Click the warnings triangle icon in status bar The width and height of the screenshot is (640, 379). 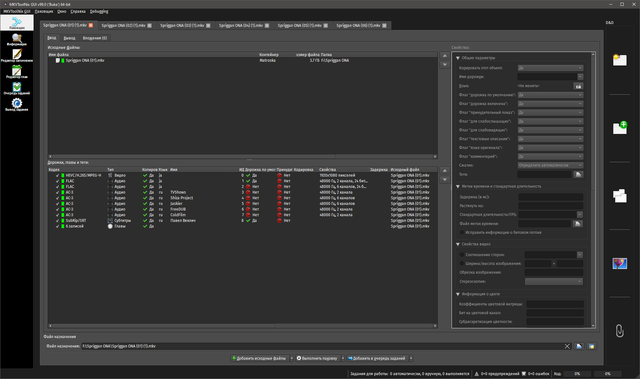(x=476, y=374)
